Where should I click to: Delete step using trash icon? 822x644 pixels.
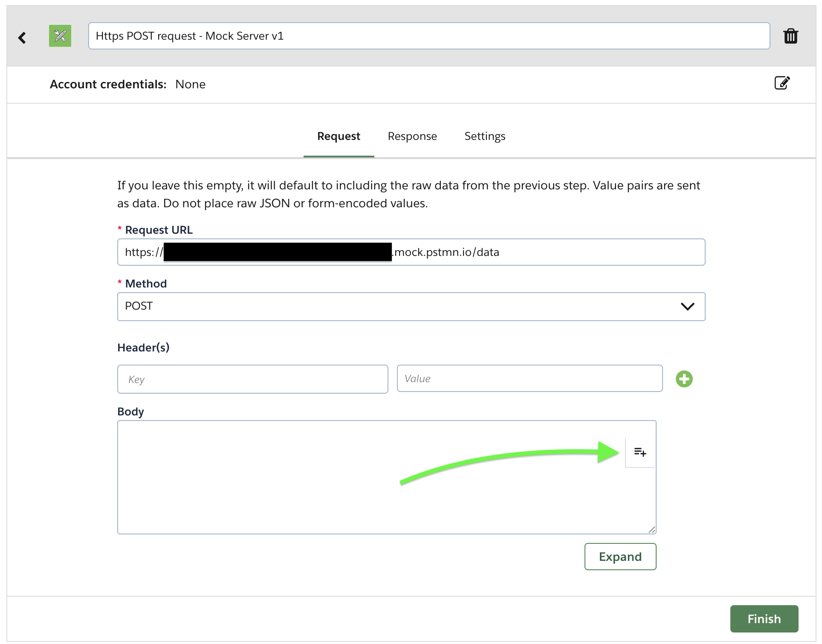(x=790, y=36)
